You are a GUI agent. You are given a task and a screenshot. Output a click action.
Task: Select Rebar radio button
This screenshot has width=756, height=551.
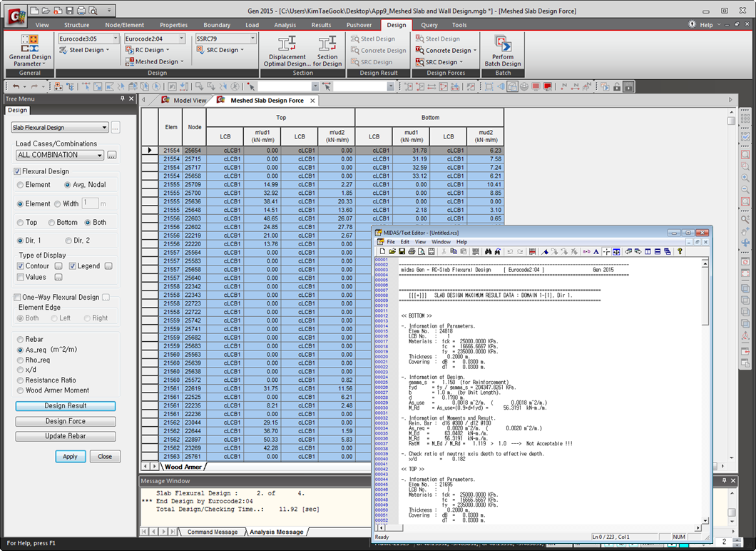[x=20, y=339]
